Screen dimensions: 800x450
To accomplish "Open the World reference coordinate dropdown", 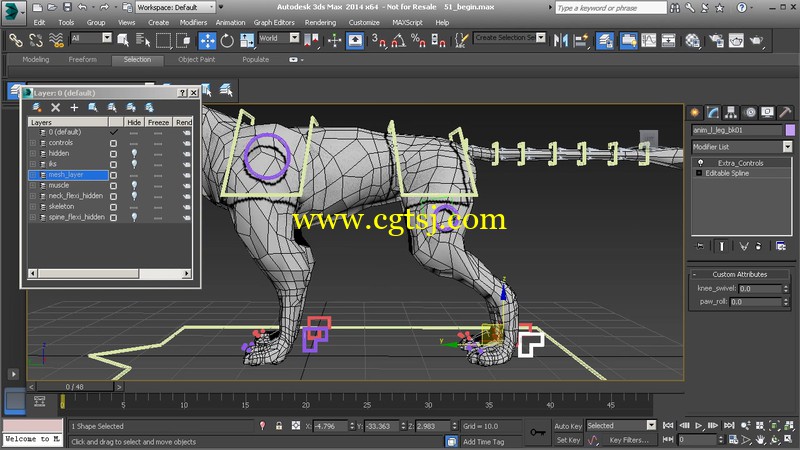I will click(279, 38).
